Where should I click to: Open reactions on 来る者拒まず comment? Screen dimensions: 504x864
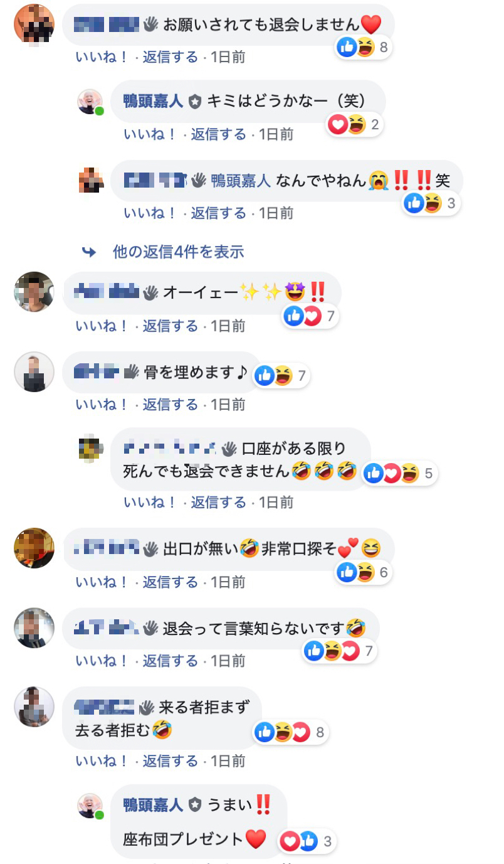point(291,732)
